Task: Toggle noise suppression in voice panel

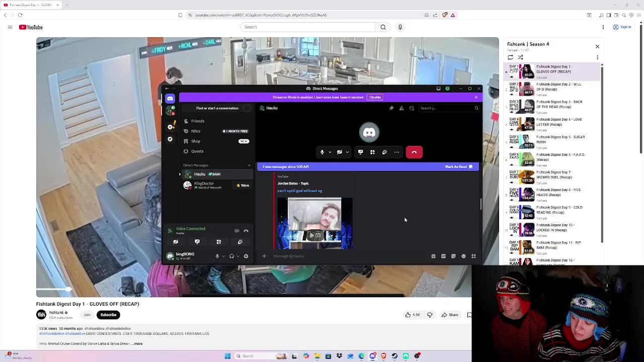Action: (236, 231)
